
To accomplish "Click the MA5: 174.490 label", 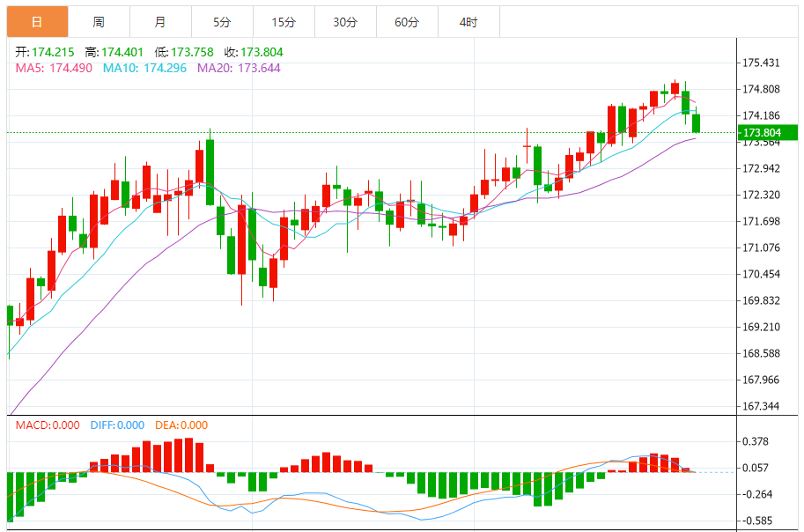I will tap(54, 68).
